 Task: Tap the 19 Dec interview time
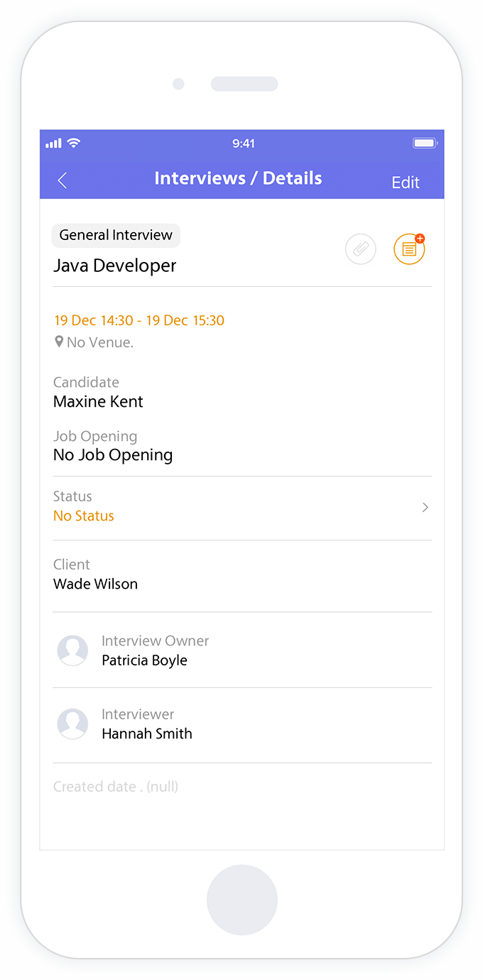coord(139,320)
